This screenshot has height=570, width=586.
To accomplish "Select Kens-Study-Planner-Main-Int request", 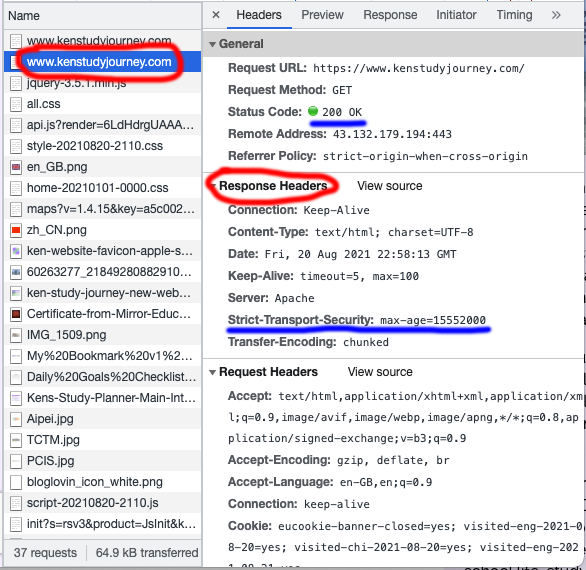I will point(103,398).
